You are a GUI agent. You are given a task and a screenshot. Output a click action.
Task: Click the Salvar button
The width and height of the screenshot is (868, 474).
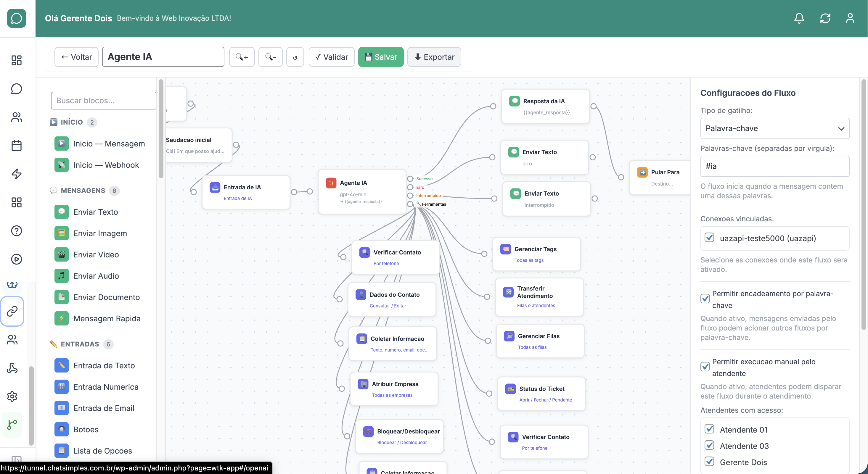[x=381, y=57]
